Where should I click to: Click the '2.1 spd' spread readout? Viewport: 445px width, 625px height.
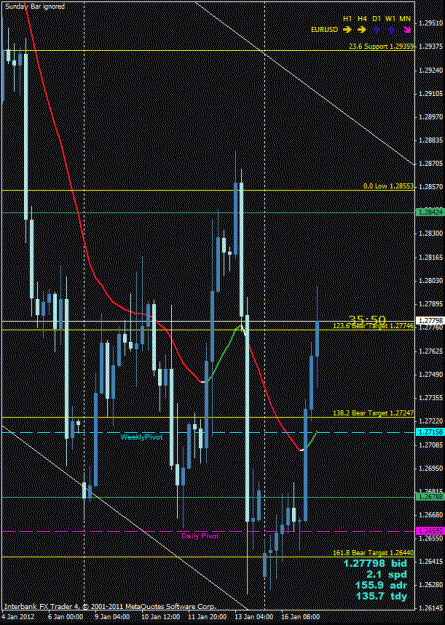point(386,574)
